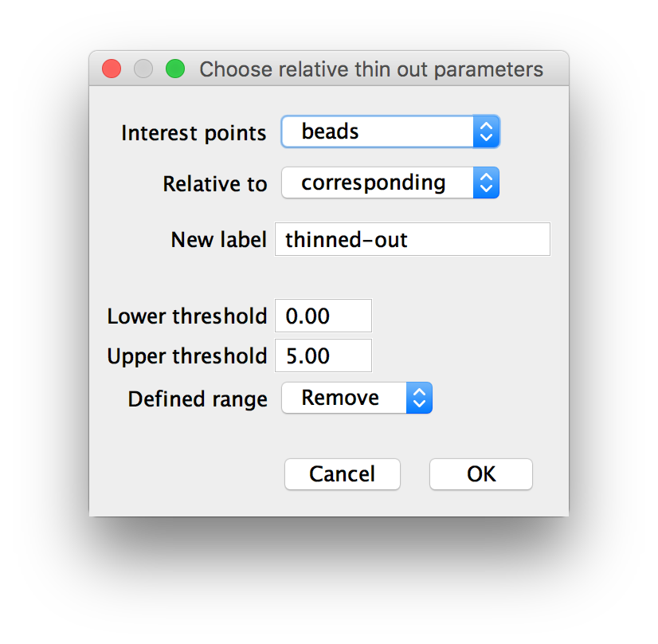Viewport: 658px width, 644px height.
Task: Click the blue arrows beside the corresponding selector
Action: pos(486,183)
